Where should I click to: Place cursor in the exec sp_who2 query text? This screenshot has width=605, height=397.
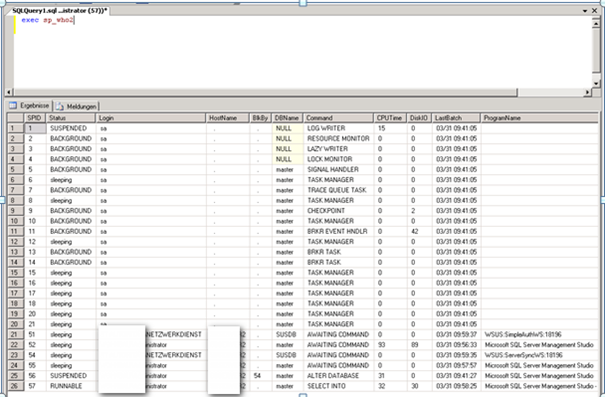click(x=47, y=20)
